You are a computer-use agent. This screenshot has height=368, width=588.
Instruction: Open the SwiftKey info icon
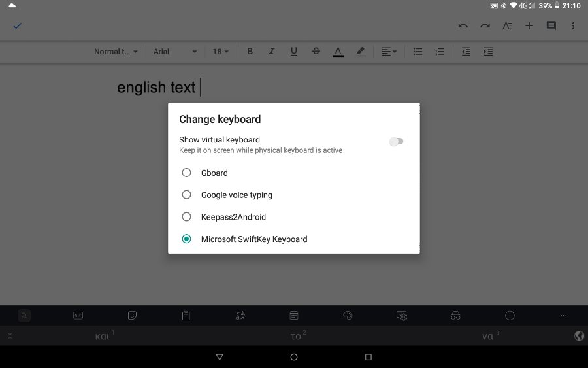(510, 316)
